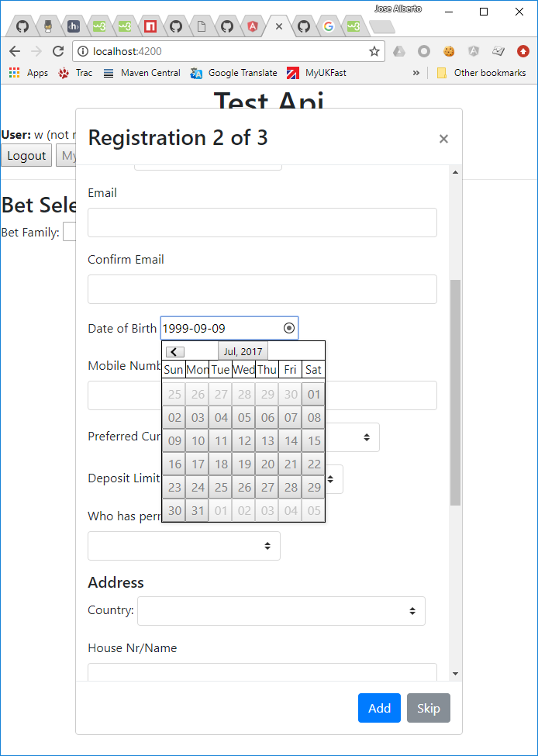The width and height of the screenshot is (538, 756).
Task: Switch to the AngularJS browser tab
Action: [x=252, y=26]
